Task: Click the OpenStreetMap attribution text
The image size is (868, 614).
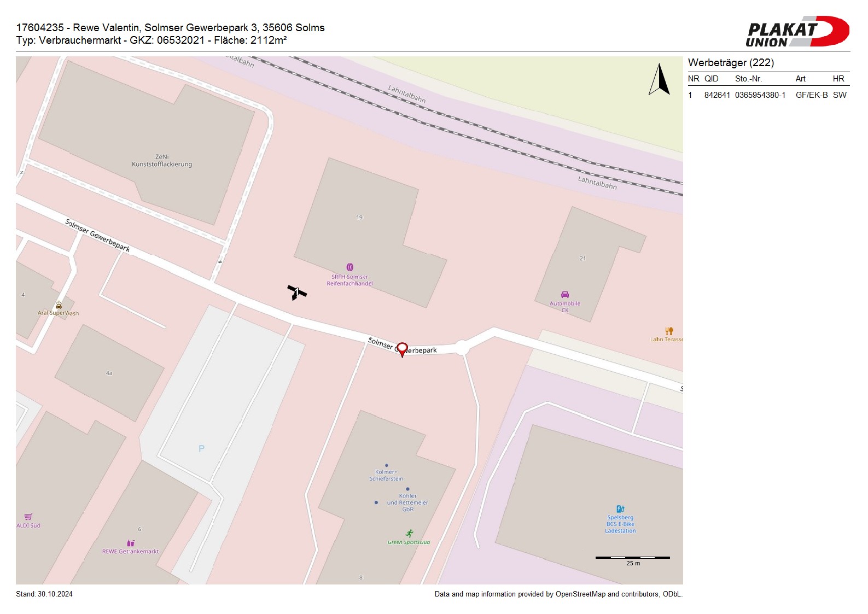Action: point(558,594)
